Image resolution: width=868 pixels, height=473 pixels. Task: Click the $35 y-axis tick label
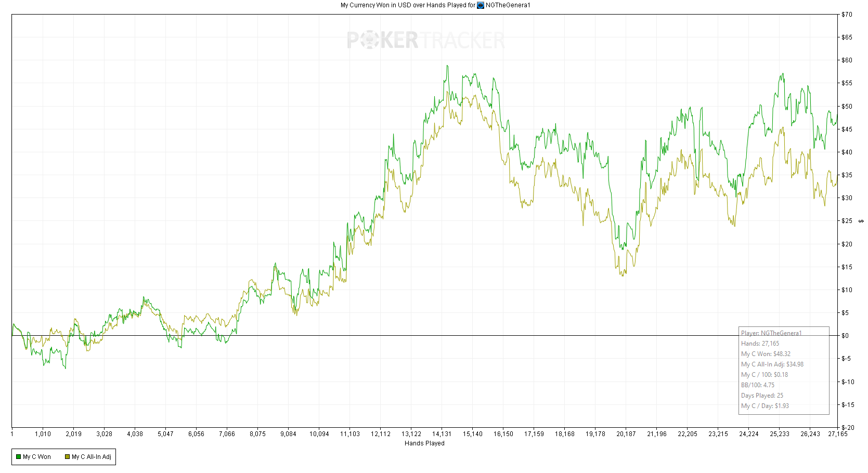847,175
